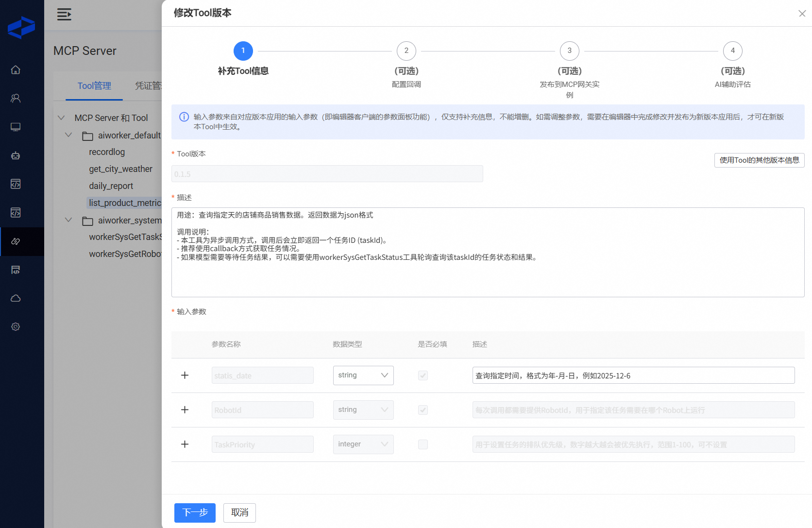Close the 修改Tool版本 dialog with X
Viewport: 812px width, 528px height.
pos(802,14)
